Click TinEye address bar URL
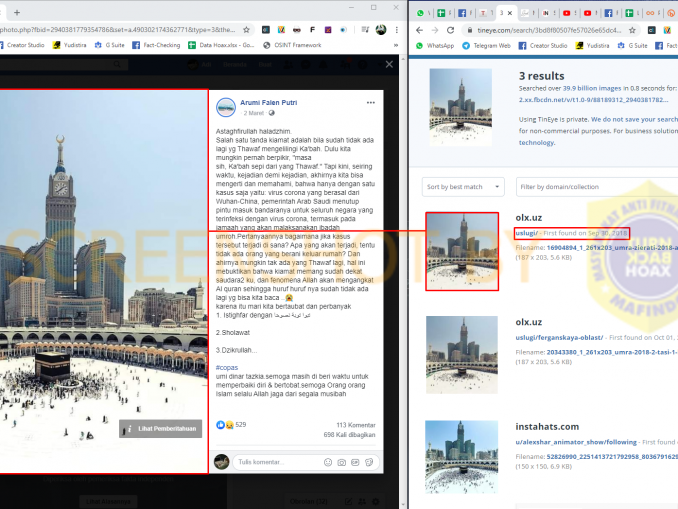 pos(549,30)
